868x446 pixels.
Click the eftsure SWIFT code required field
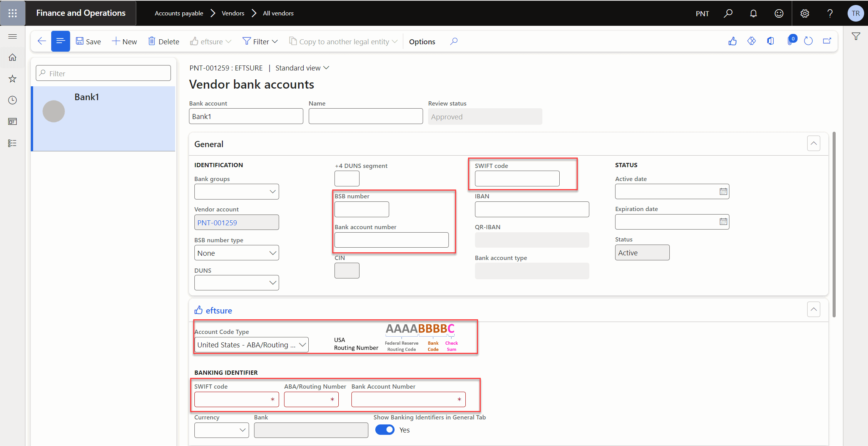[x=236, y=399]
